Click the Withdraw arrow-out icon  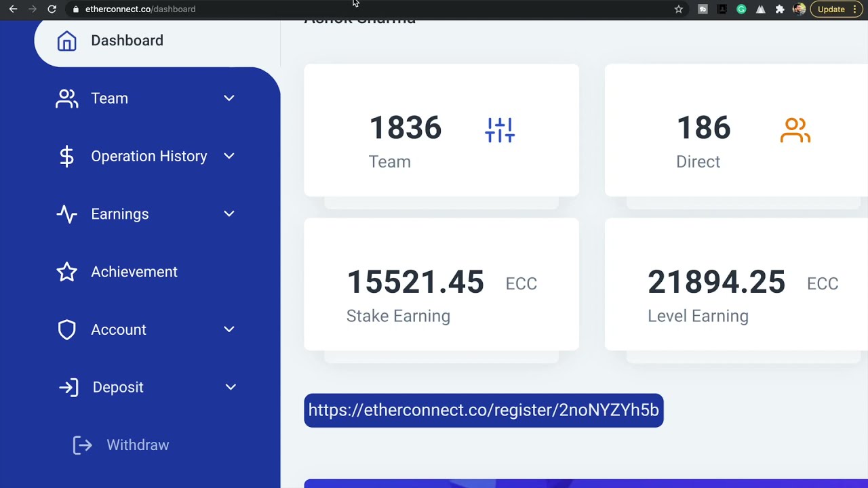[82, 445]
